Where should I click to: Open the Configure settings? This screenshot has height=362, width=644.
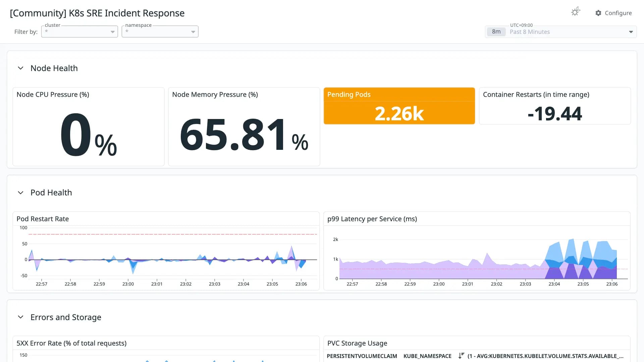pyautogui.click(x=613, y=13)
